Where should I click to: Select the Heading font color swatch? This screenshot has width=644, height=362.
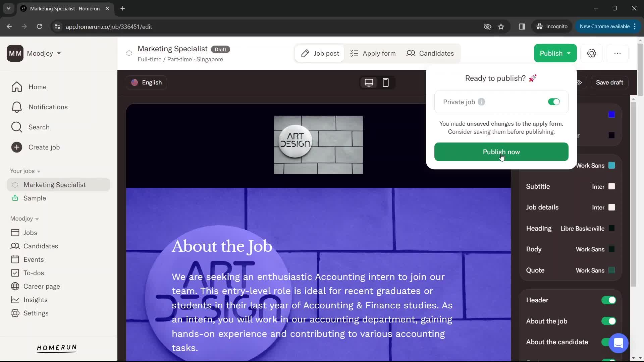(x=612, y=228)
